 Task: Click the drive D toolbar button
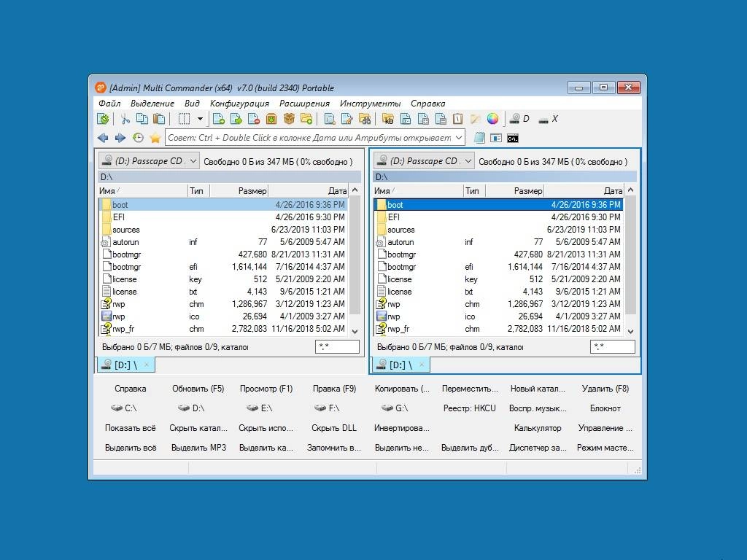519,119
